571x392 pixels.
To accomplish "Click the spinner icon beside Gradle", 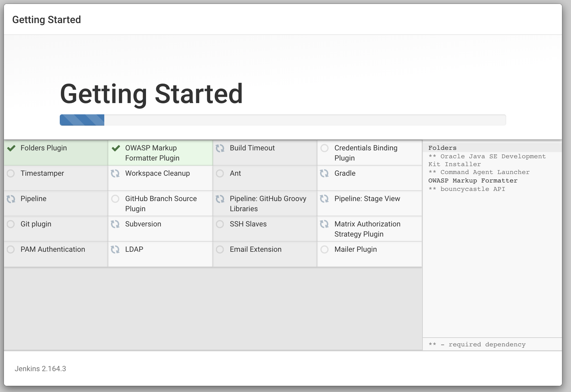I will point(324,173).
